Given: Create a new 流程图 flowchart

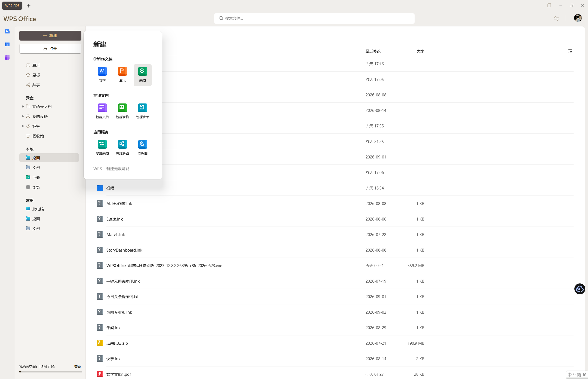Looking at the screenshot, I should (142, 148).
